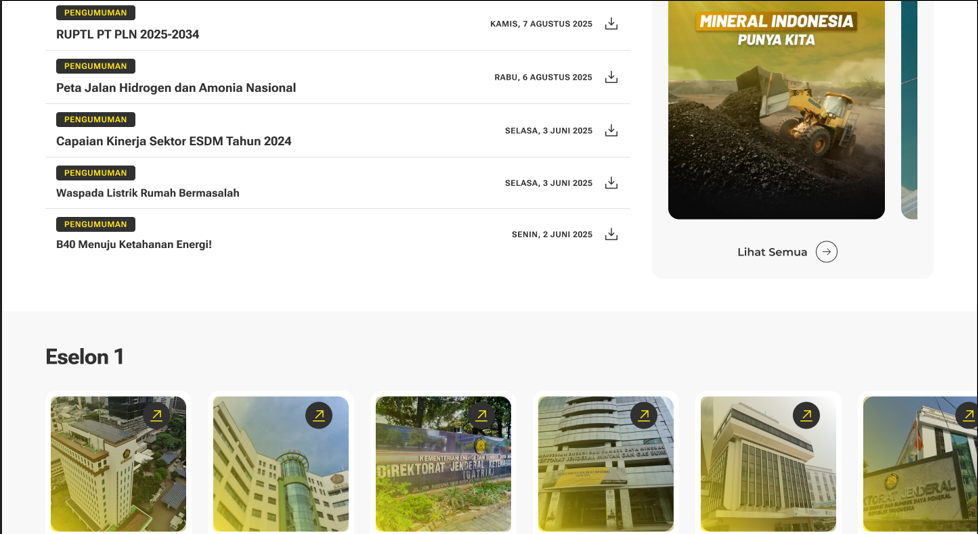The image size is (978, 534).
Task: Click Pengumuman tag above RUPTL PT PLN
Action: point(95,13)
